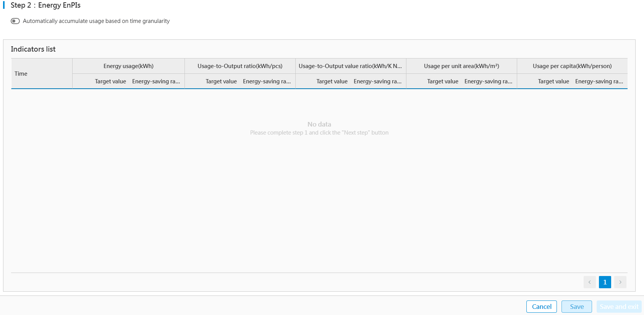Click Usage per capita(kWh/person) header
The height and width of the screenshot is (315, 644).
(572, 66)
